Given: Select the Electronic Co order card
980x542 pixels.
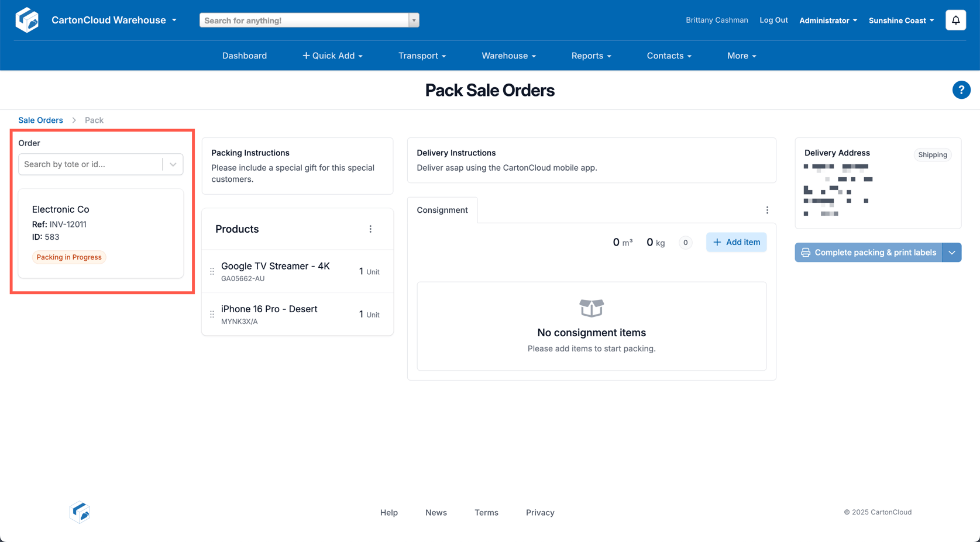Looking at the screenshot, I should click(101, 233).
